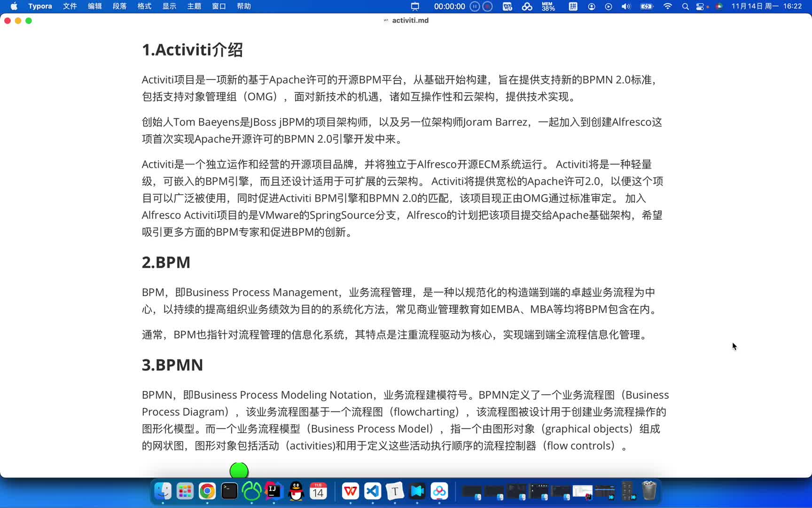Screen dimensions: 812x508
Task: Open the 窗口 menu
Action: click(219, 6)
